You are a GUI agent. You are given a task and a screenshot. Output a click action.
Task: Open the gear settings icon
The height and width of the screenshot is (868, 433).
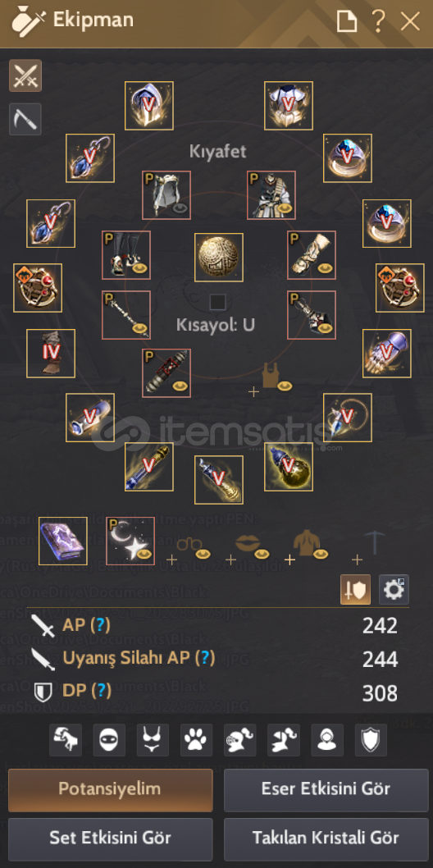(x=394, y=590)
